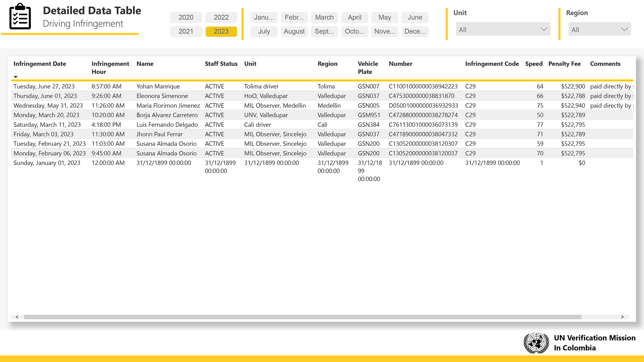This screenshot has width=644, height=362.
Task: Sort by Name column header
Action: [145, 64]
